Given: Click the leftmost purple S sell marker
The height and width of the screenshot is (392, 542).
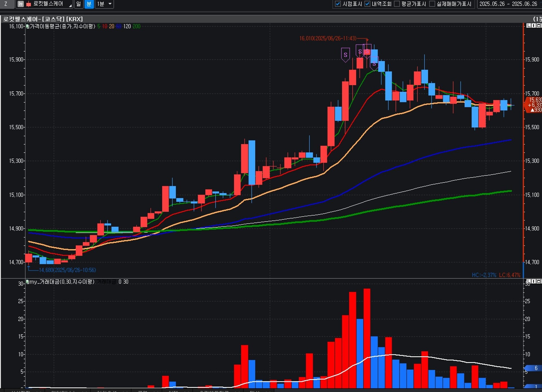Looking at the screenshot, I should pos(345,54).
